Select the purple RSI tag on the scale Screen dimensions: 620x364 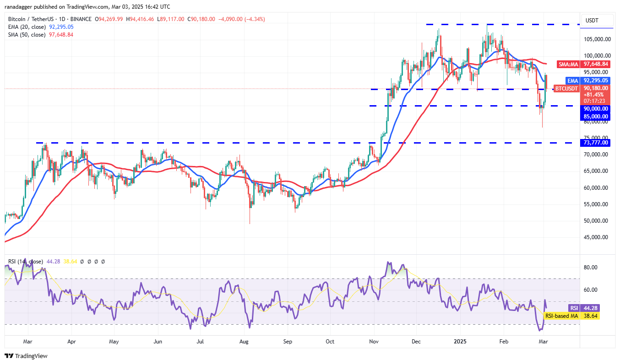pos(574,308)
